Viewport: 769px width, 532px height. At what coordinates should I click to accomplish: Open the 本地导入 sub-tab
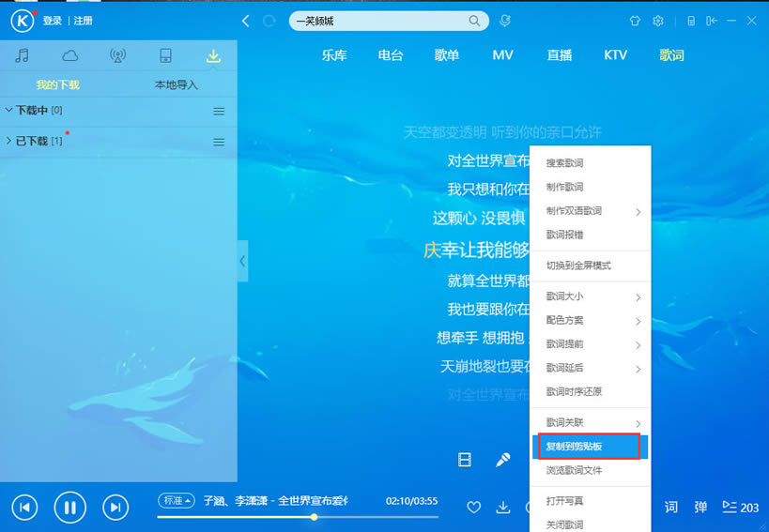(177, 84)
